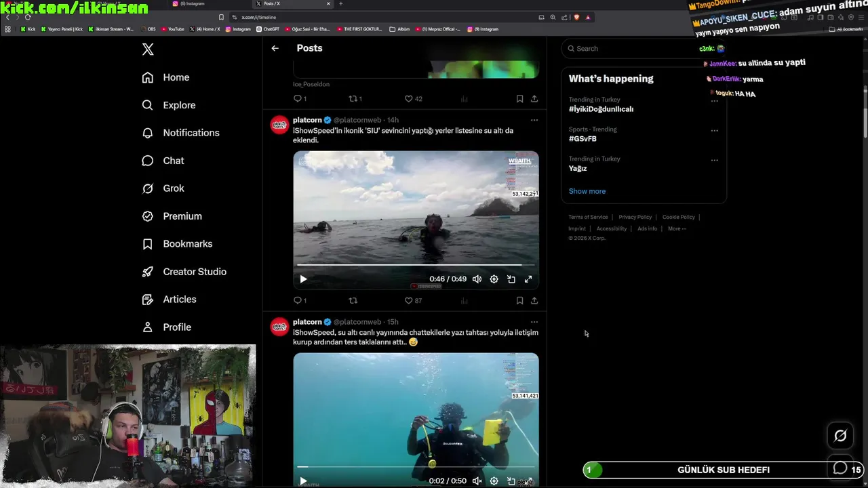Play the 0:02 / 0:50 underwater video
Image resolution: width=868 pixels, height=488 pixels.
(303, 481)
